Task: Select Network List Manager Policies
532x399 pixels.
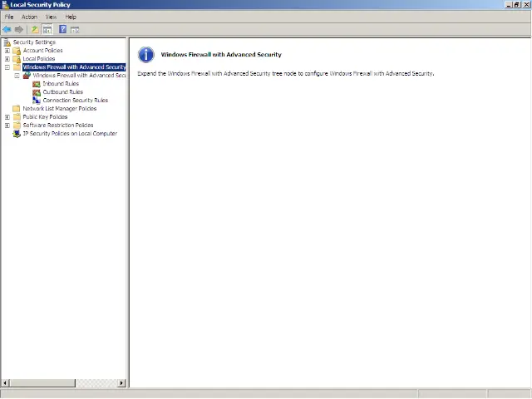Action: click(x=60, y=109)
